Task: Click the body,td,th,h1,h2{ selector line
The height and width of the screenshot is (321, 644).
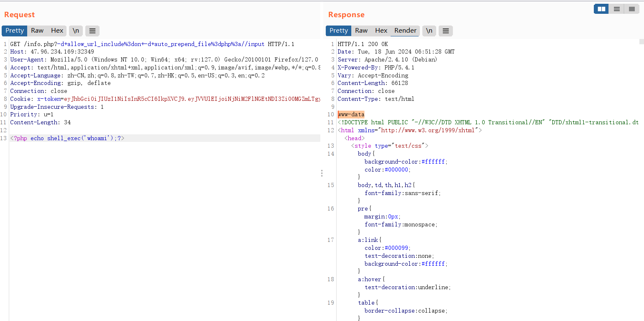Action: [386, 185]
